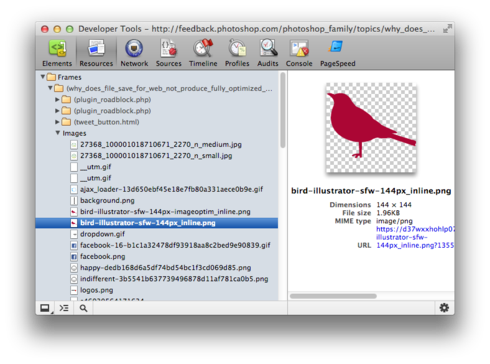Open the image URL link
This screenshot has height=364, width=490.
click(415, 237)
